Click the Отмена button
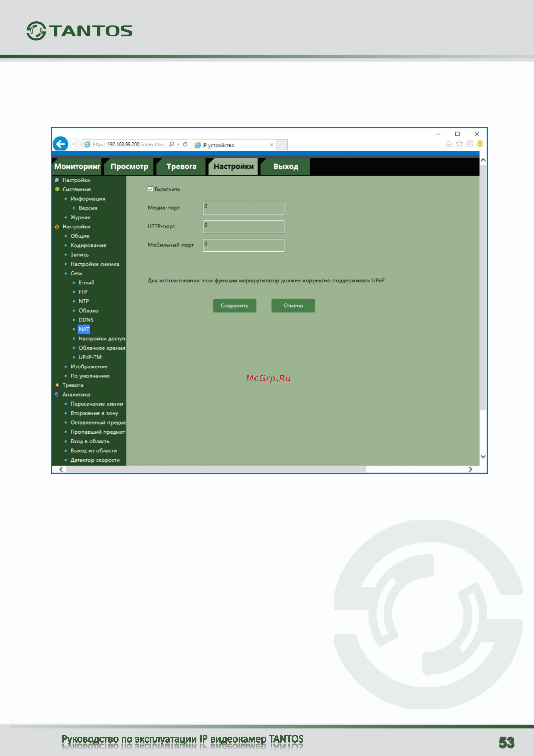 (x=293, y=306)
